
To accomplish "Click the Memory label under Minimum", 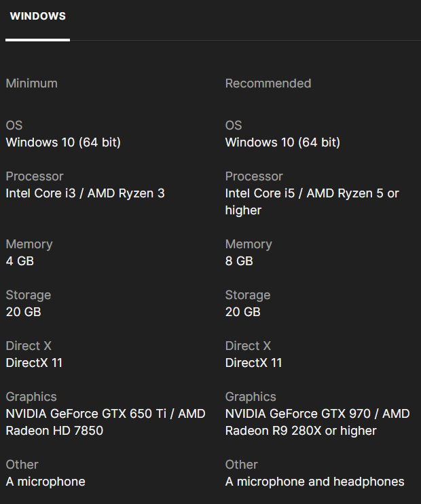I will [x=29, y=244].
